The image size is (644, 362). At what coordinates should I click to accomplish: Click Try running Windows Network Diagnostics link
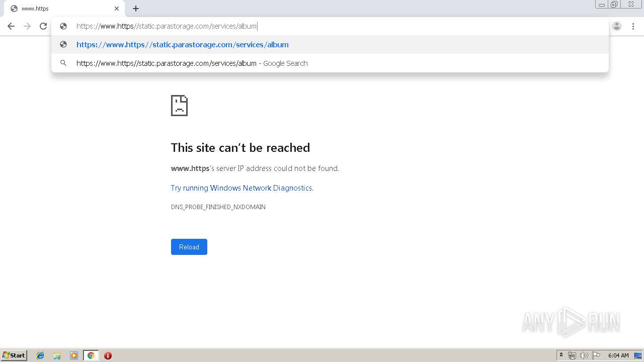tap(242, 188)
